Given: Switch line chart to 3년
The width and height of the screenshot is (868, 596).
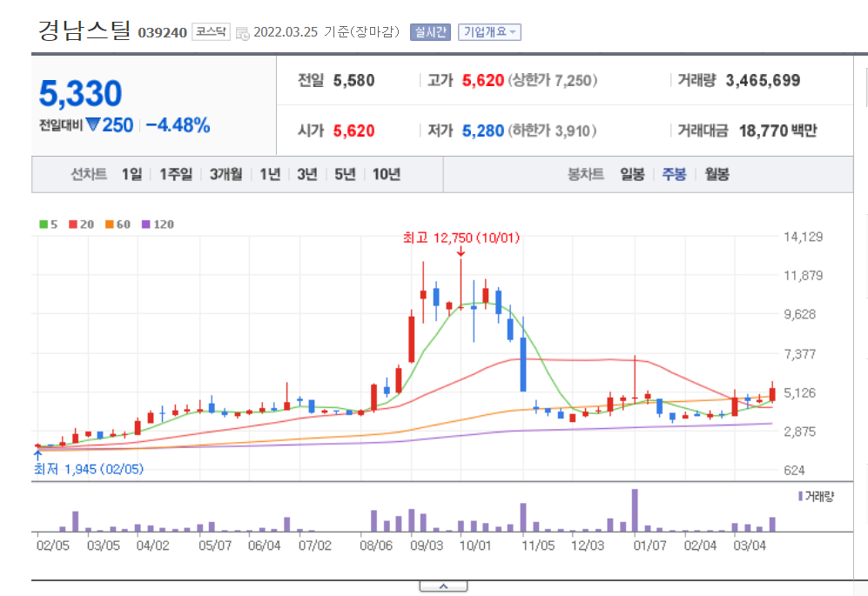Looking at the screenshot, I should coord(307,174).
